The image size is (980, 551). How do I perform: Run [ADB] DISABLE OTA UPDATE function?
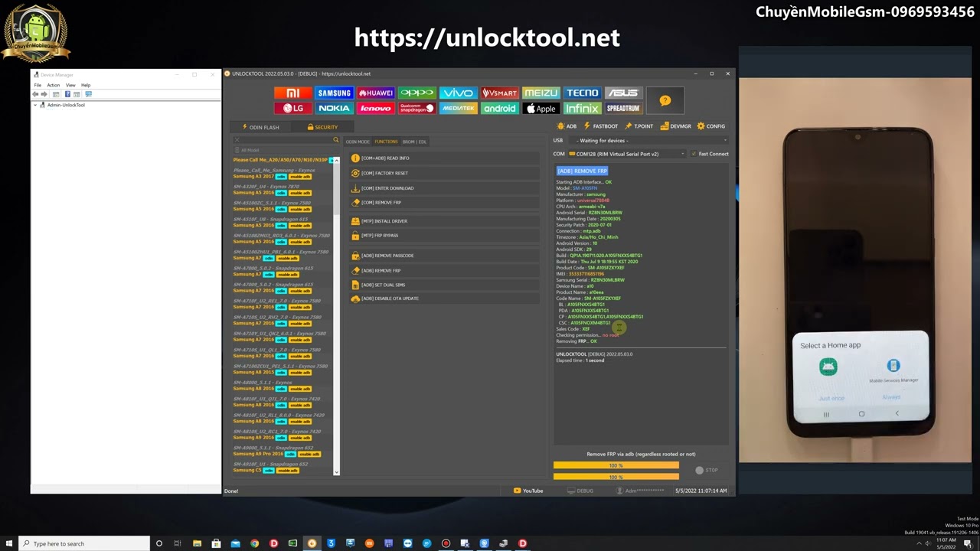coord(445,298)
